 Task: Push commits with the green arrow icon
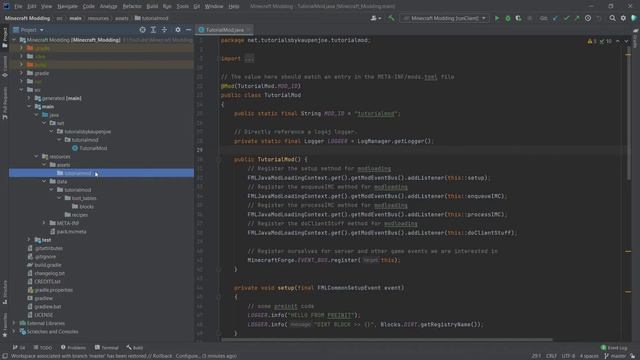tap(577, 18)
